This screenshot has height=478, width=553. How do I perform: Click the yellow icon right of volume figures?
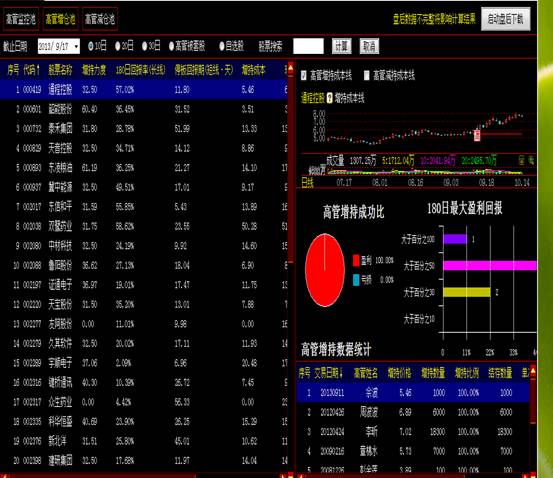522,161
